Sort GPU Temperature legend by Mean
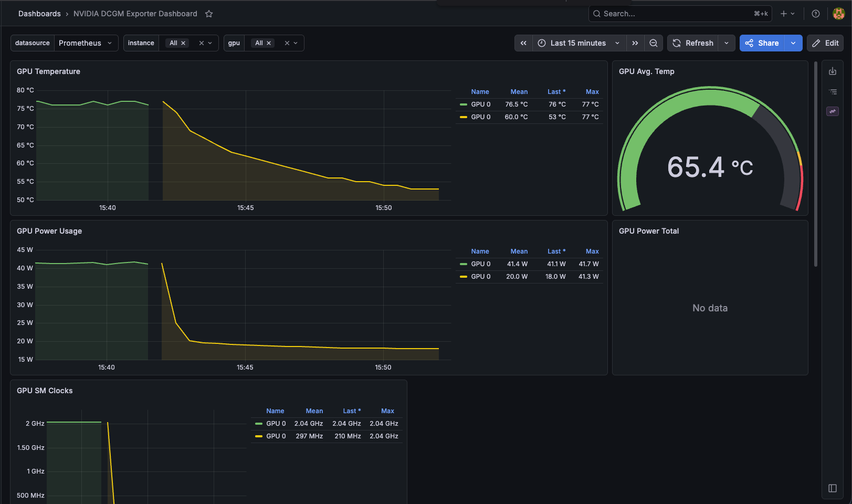 pyautogui.click(x=519, y=92)
